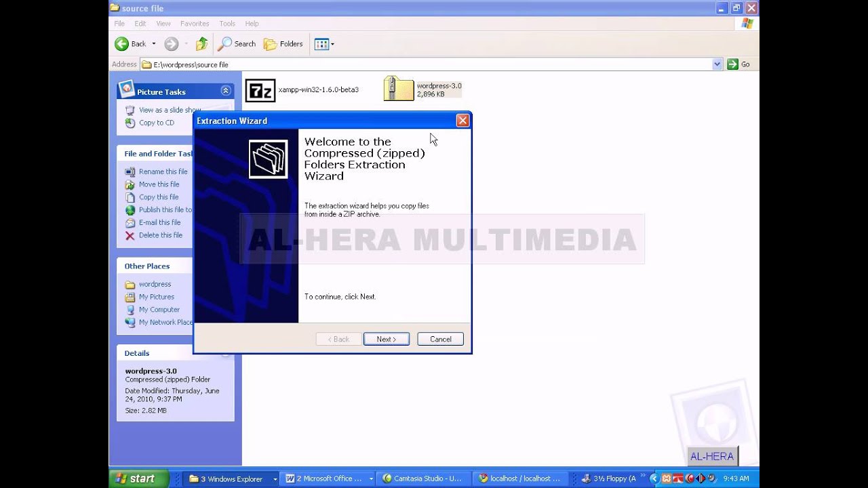
Task: Click E-mail this file link
Action: (x=160, y=222)
